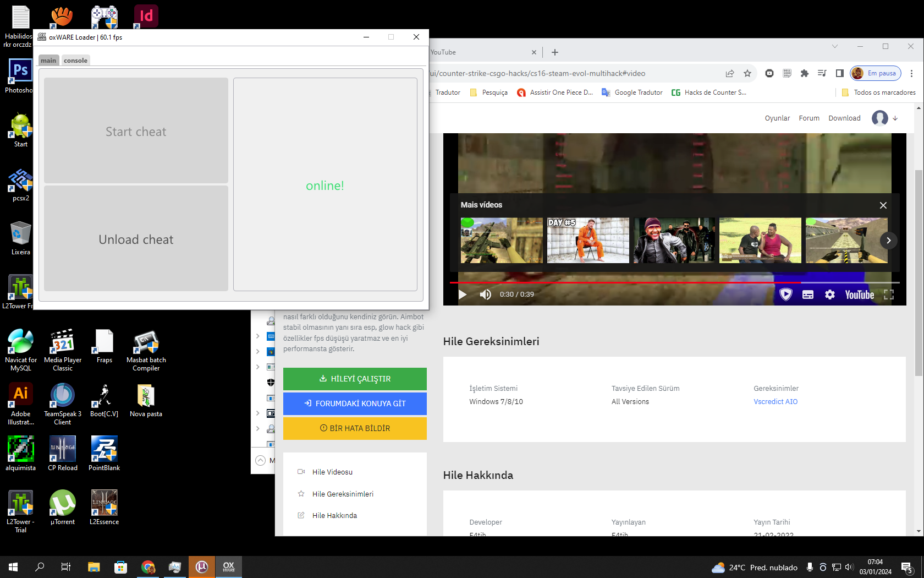Enter fullscreen in the video player
Screen dimensions: 924x578
(x=889, y=295)
